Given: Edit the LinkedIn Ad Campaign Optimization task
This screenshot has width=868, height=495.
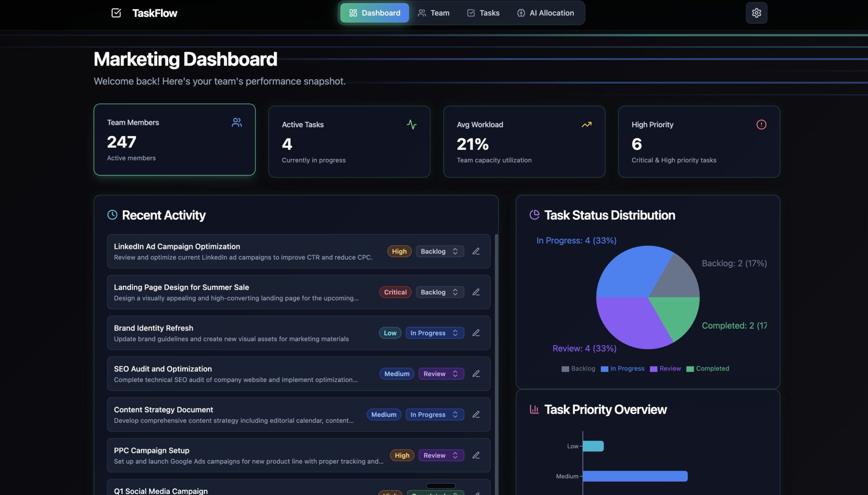Looking at the screenshot, I should pyautogui.click(x=476, y=252).
